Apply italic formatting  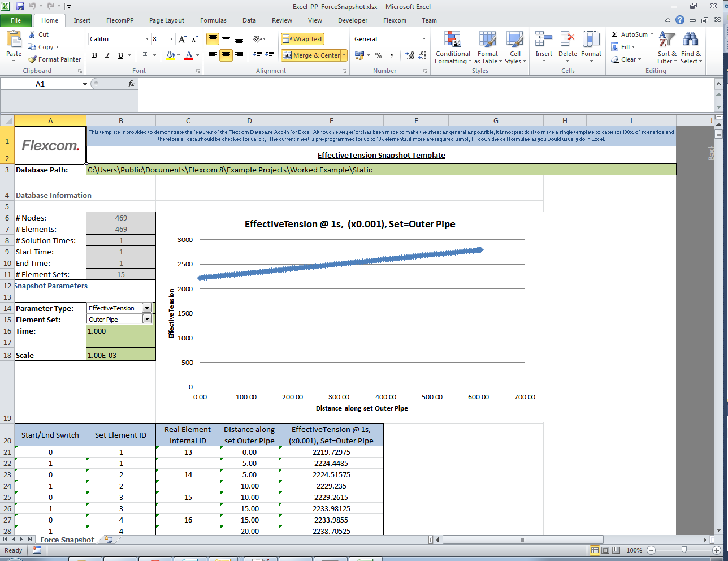107,55
